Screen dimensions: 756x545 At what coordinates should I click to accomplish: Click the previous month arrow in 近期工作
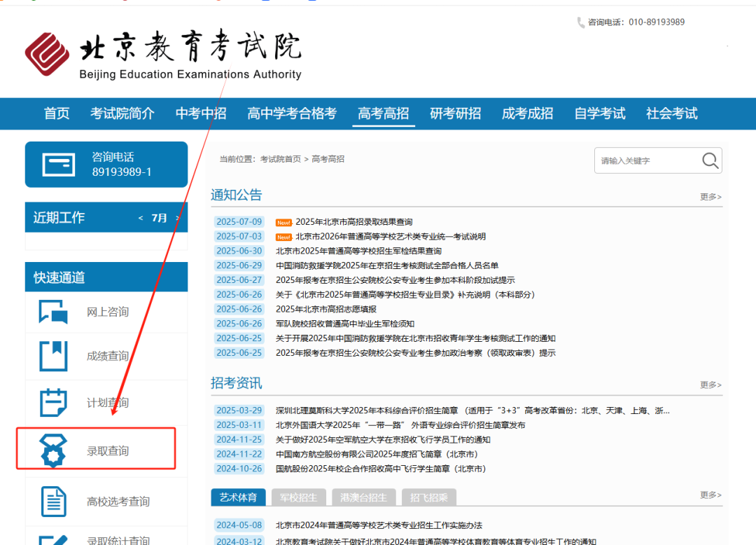click(139, 217)
